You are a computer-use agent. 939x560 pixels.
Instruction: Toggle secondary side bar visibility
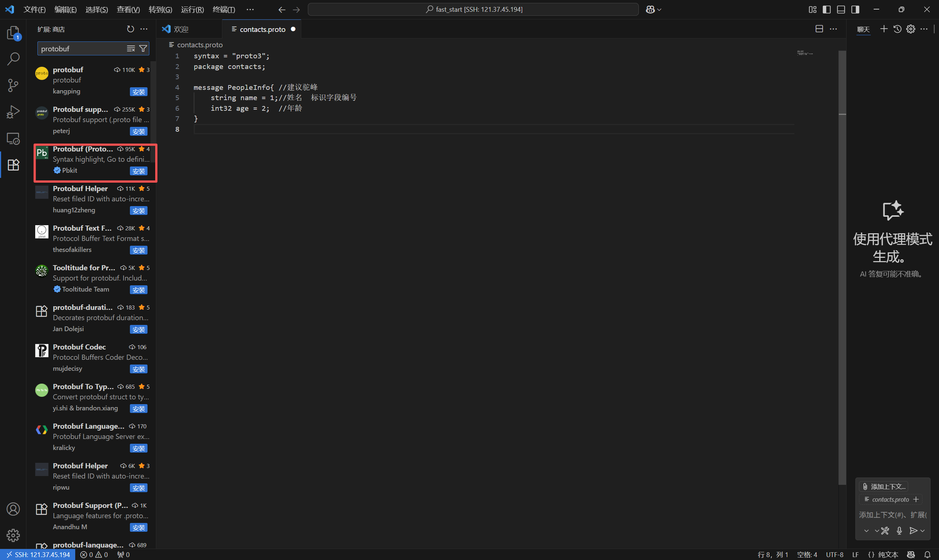pyautogui.click(x=855, y=10)
